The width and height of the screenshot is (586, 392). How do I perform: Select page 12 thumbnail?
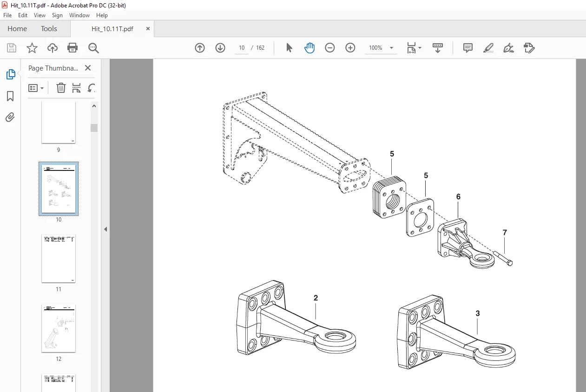click(59, 328)
